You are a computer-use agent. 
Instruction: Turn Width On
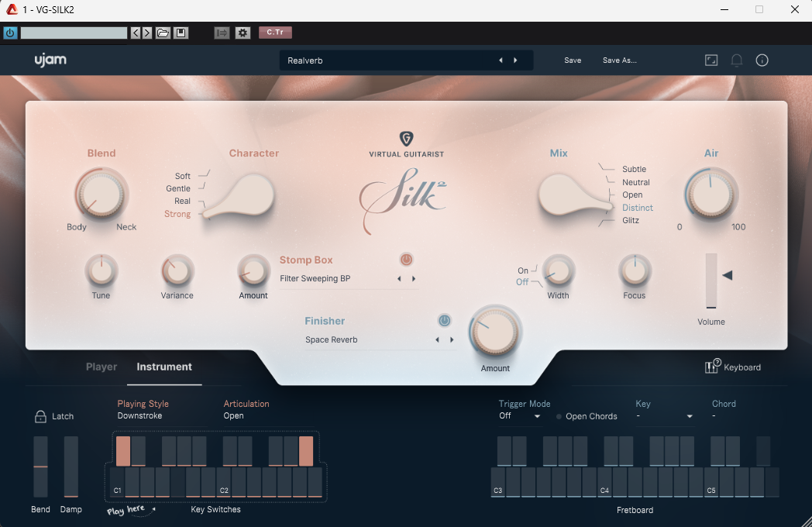click(x=523, y=270)
